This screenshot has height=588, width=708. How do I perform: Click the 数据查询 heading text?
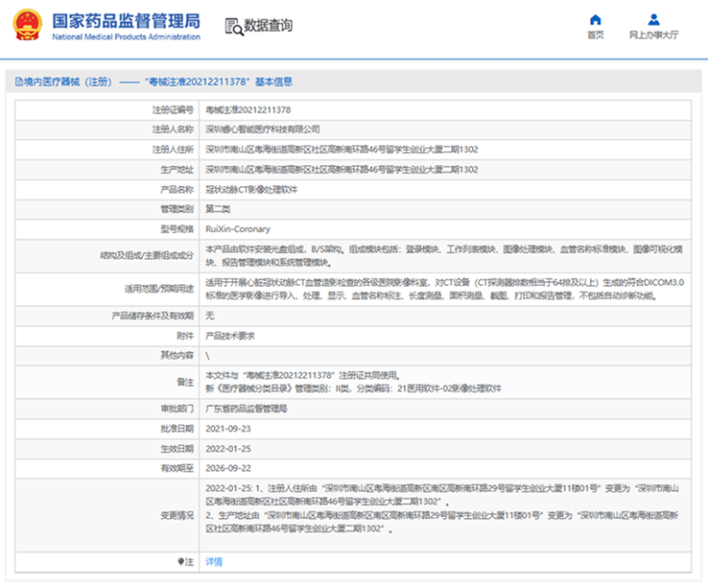[x=268, y=25]
